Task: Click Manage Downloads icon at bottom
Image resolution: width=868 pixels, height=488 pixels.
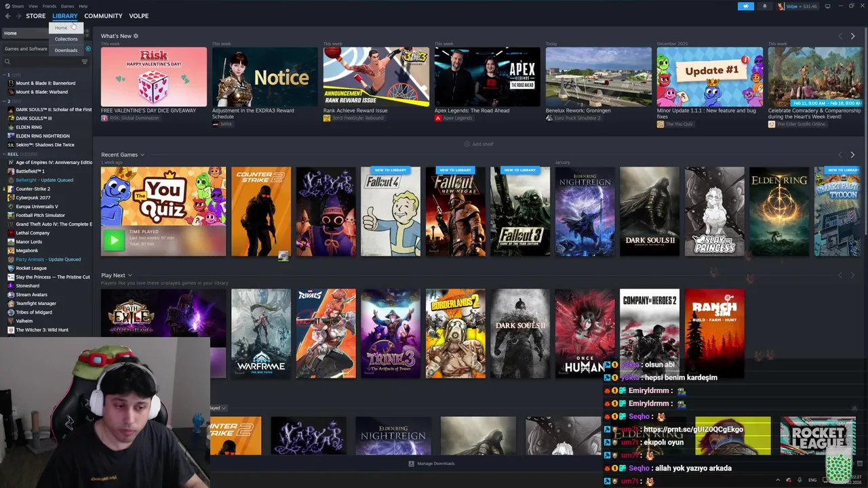Action: pos(411,464)
